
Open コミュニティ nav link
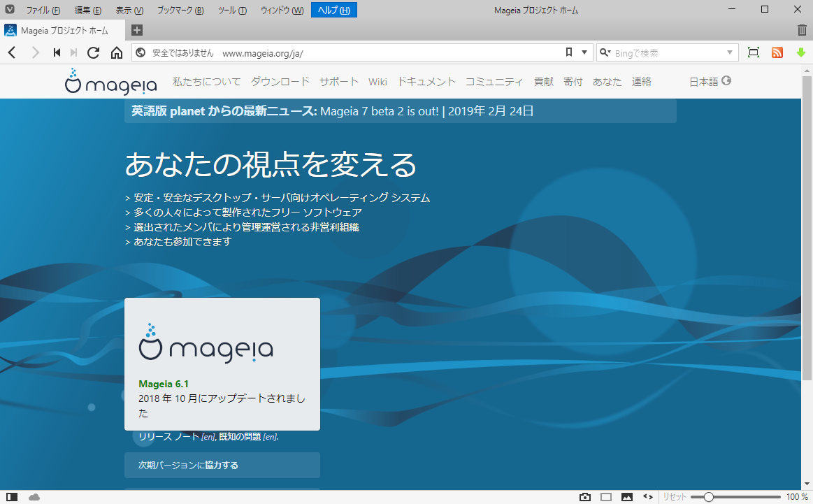click(x=494, y=81)
